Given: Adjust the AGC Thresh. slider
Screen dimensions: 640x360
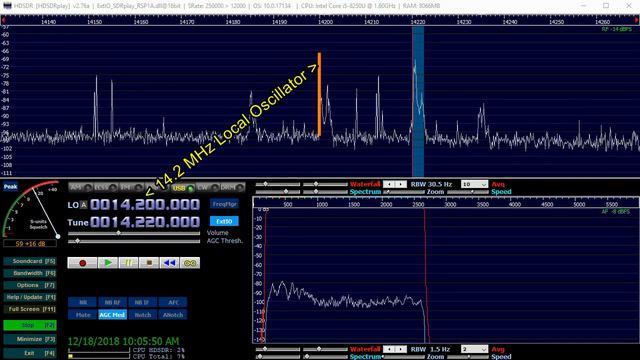Looking at the screenshot, I should coord(134,241).
